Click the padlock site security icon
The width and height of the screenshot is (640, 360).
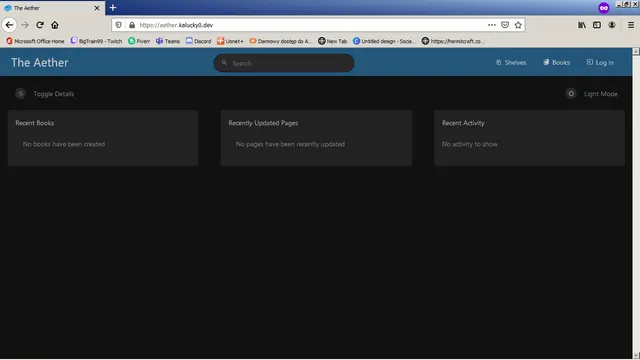pos(132,25)
